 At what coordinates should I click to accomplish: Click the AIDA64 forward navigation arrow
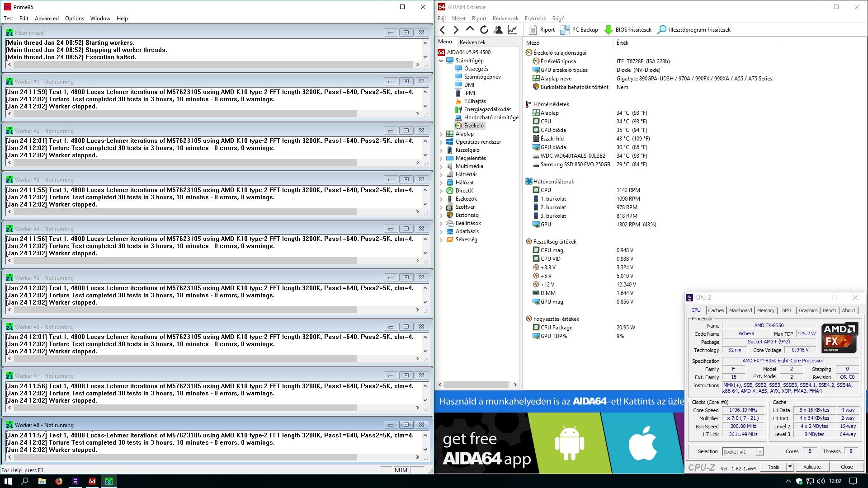pyautogui.click(x=456, y=30)
